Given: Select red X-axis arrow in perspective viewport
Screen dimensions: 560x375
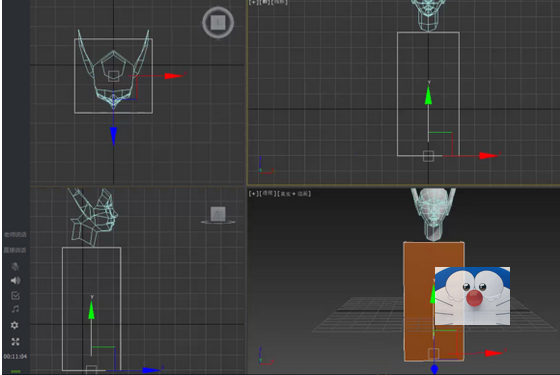Looking at the screenshot, I should [x=494, y=353].
